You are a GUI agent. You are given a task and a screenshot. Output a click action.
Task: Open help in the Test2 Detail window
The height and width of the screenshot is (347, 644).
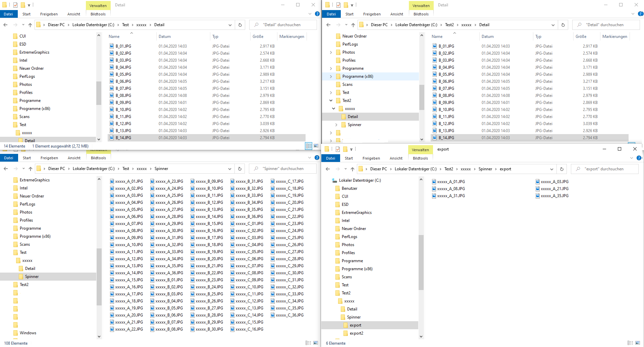[640, 14]
